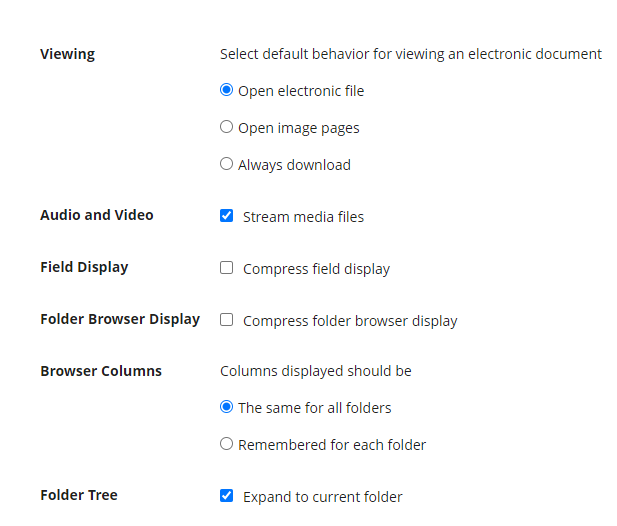Uncheck Expand to current folder checkbox

tap(226, 495)
